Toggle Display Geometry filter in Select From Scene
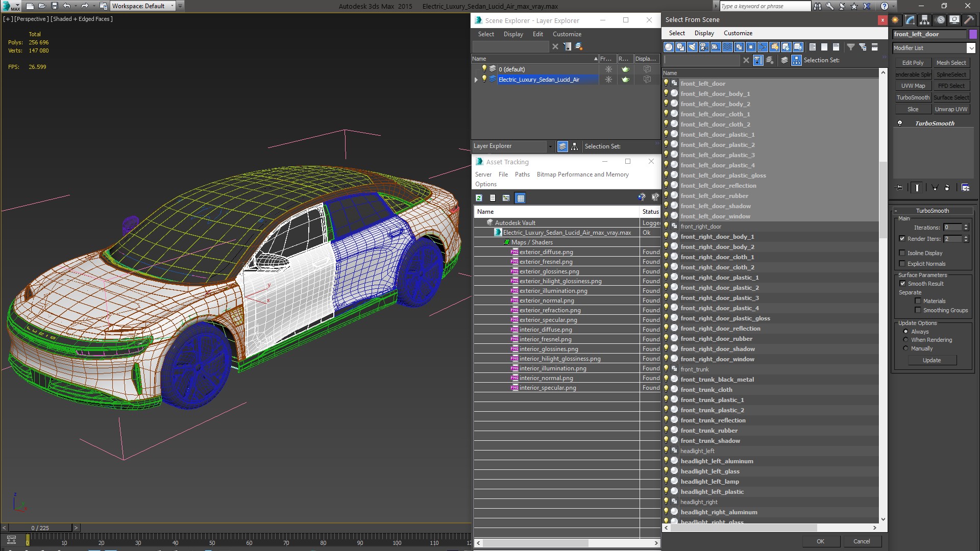 tap(669, 47)
